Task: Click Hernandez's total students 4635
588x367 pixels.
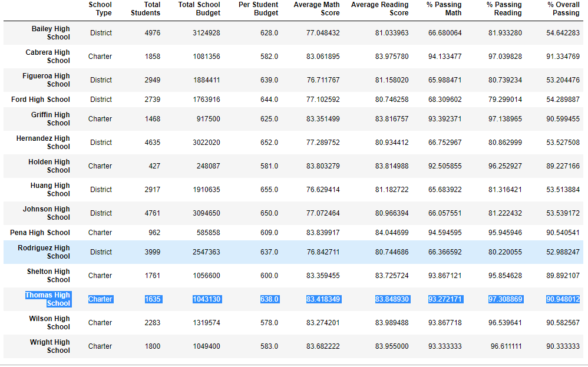Action: click(153, 143)
